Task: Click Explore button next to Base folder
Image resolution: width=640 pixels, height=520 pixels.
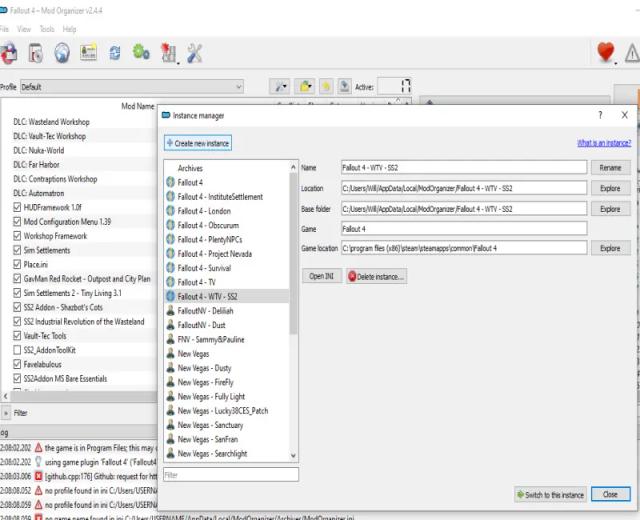Action: [611, 209]
